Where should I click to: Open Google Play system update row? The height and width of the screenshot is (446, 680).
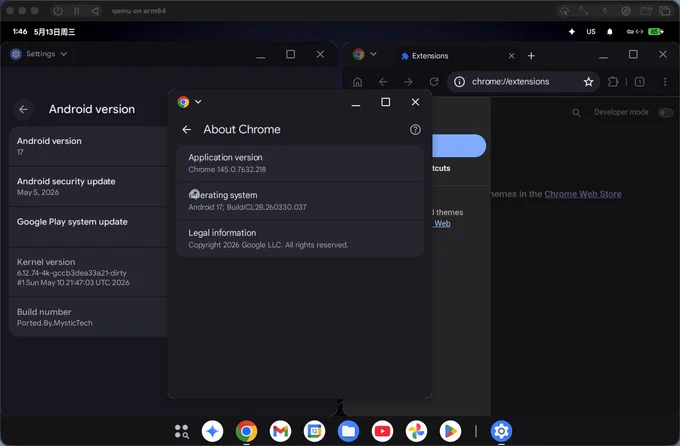(88, 227)
